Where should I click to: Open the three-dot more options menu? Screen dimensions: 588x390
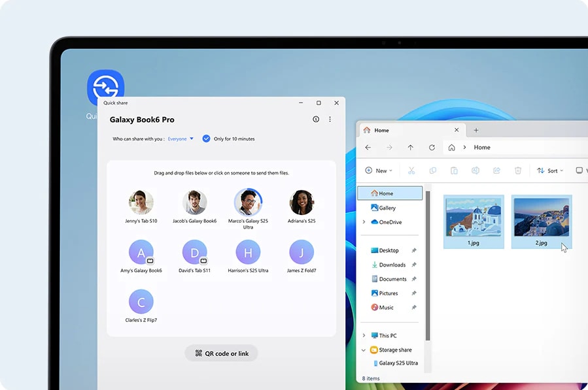point(330,119)
